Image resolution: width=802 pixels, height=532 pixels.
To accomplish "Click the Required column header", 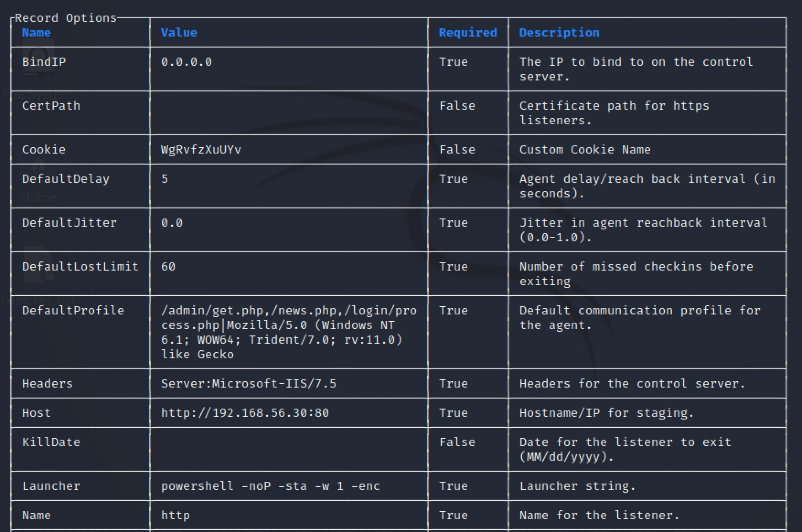I will point(468,33).
